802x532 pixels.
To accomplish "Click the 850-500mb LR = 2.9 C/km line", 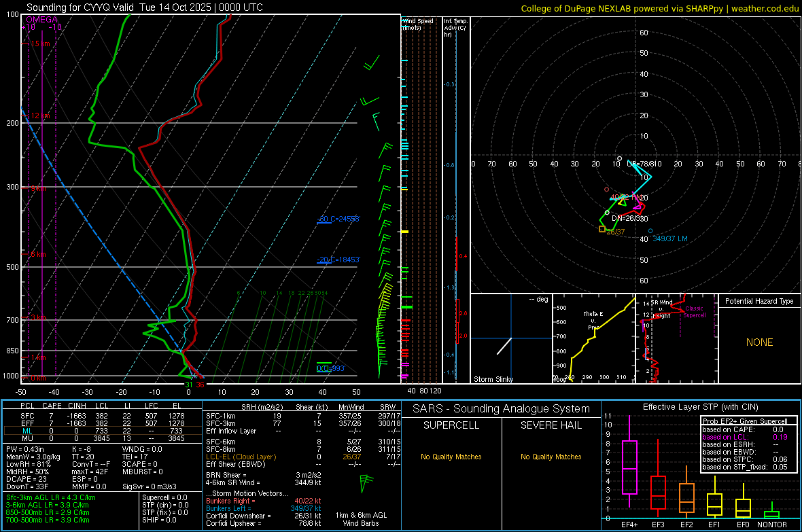I will [x=48, y=512].
